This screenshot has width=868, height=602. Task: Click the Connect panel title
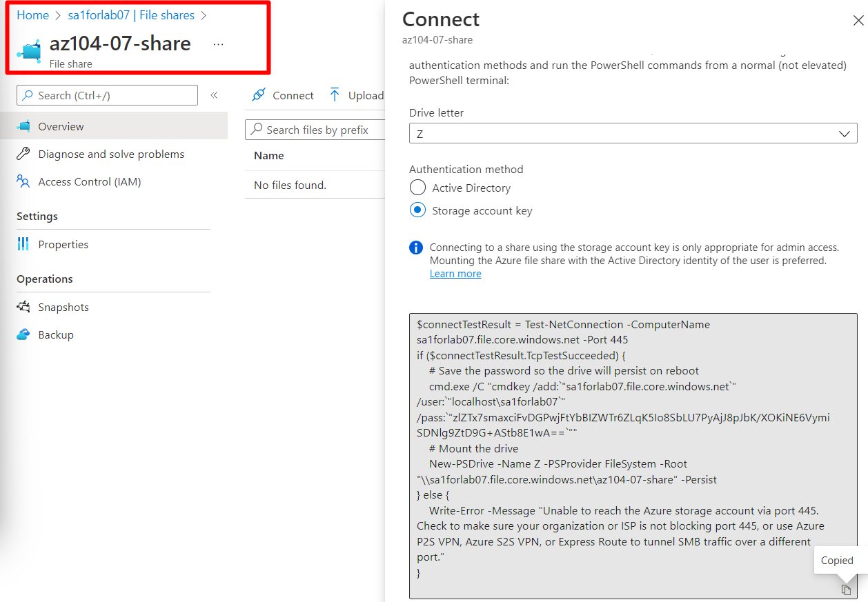(441, 19)
